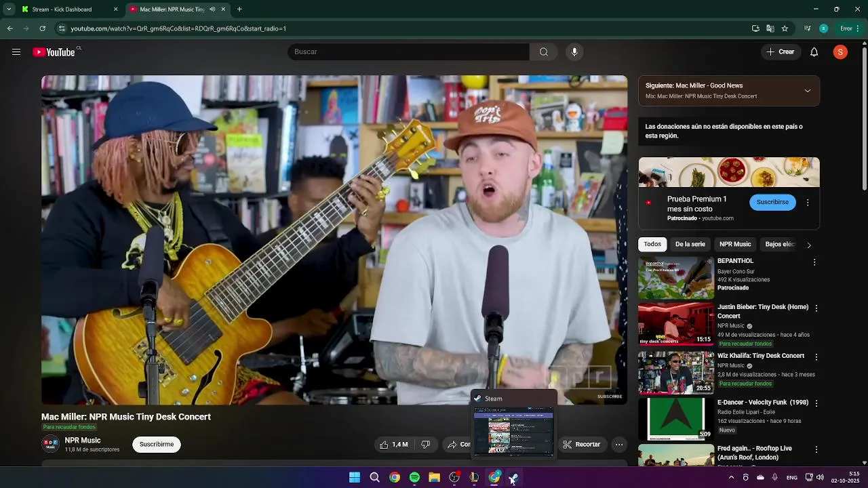The width and height of the screenshot is (868, 488).
Task: Open the NPR Music channel link
Action: 83,441
